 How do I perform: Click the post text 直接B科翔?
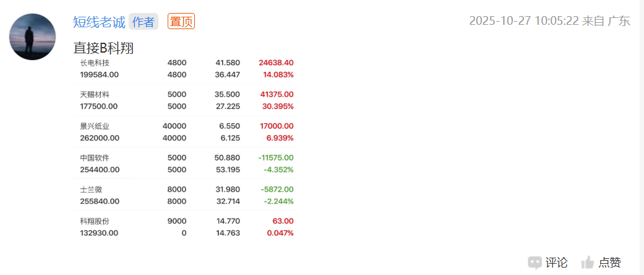pos(104,48)
